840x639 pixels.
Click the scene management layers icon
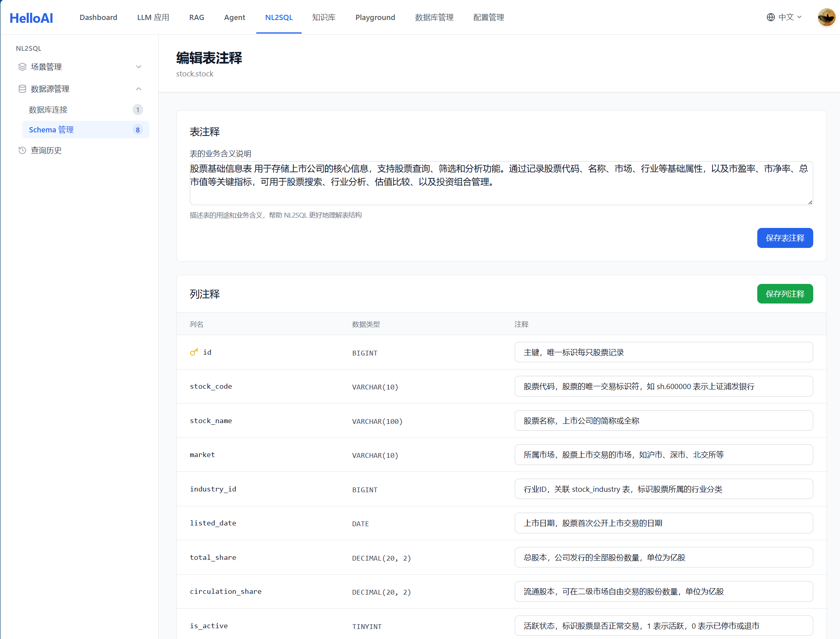click(x=22, y=67)
